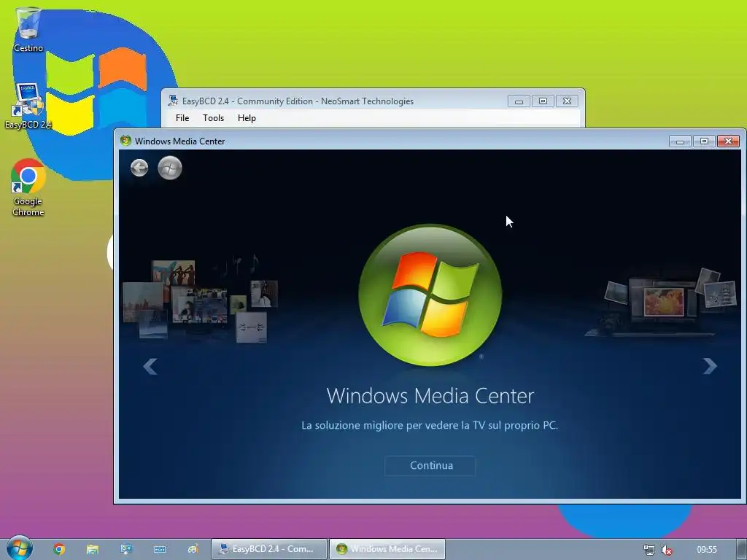Go back using the Media Center back arrow
The width and height of the screenshot is (747, 560).
(139, 168)
